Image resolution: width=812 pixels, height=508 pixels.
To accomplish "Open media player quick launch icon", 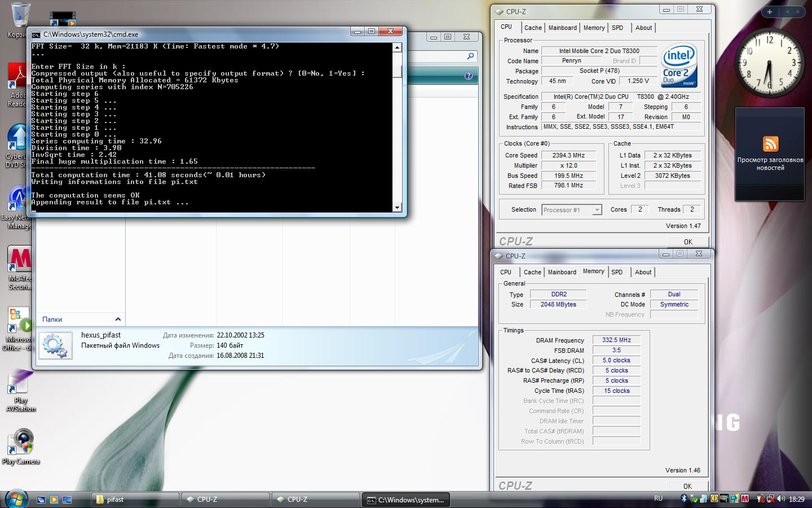I will pos(54,500).
